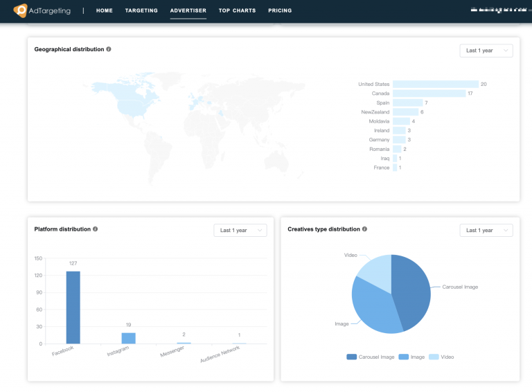The height and width of the screenshot is (392, 532).
Task: Toggle the Carousel Image legend item
Action: pyautogui.click(x=371, y=357)
